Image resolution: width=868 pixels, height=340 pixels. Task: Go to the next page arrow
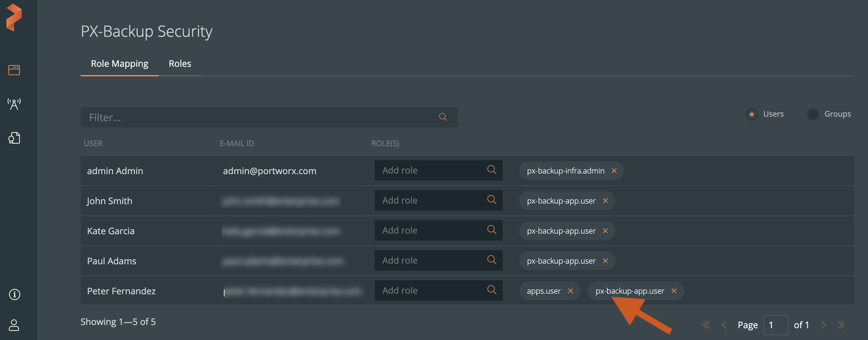point(824,325)
